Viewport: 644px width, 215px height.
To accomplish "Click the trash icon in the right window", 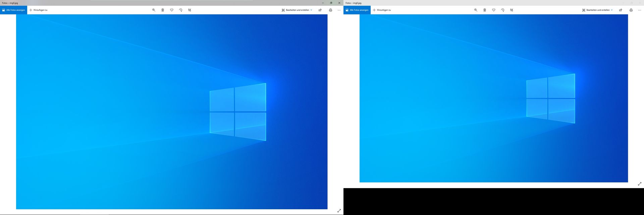I will (485, 10).
